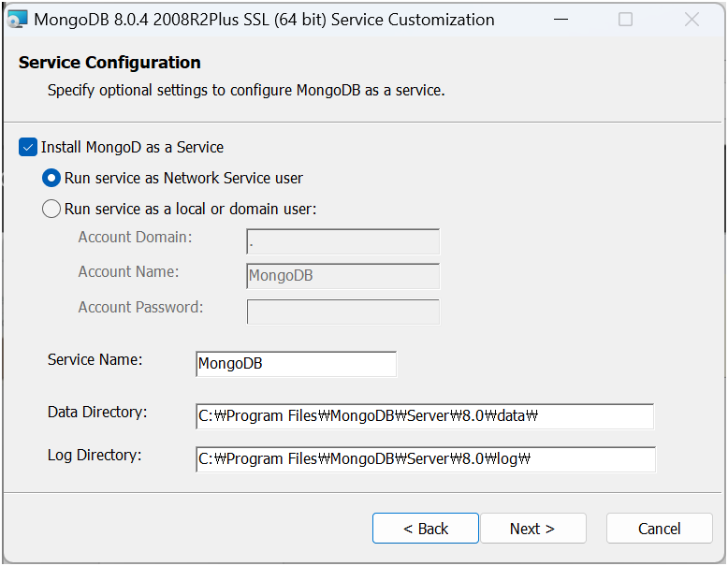Click the disabled maximize window button
728x566 pixels.
[x=626, y=19]
